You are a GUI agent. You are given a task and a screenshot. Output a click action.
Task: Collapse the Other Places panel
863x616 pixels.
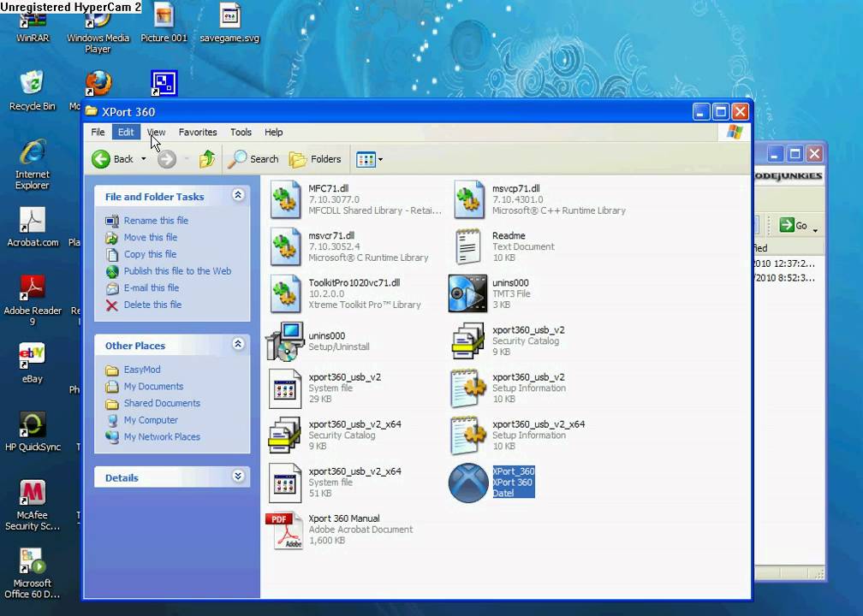[238, 344]
